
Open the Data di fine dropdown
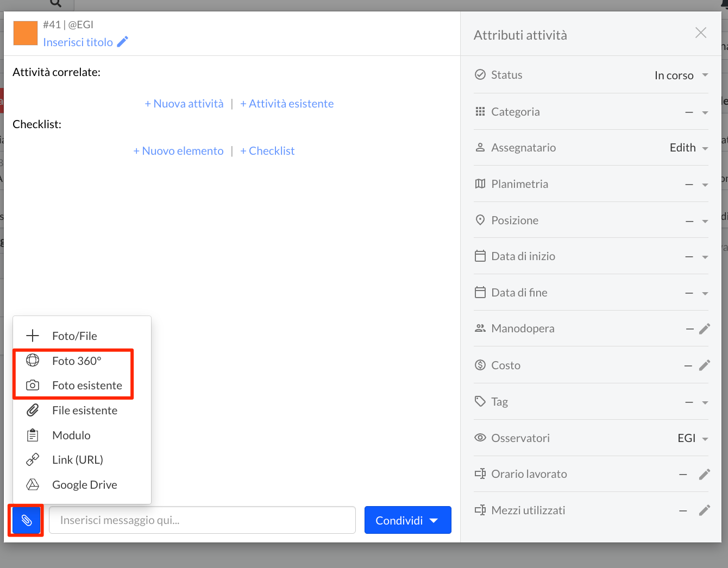tap(696, 293)
